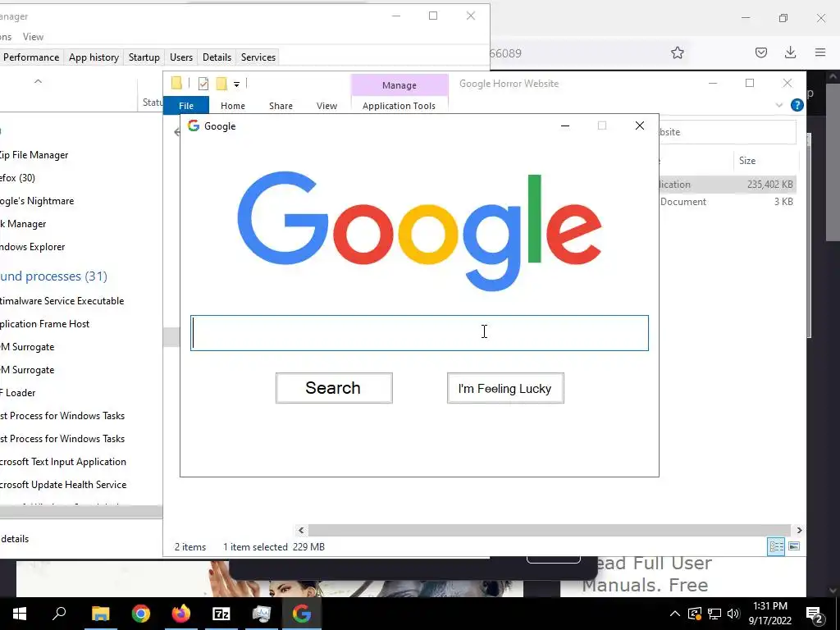The image size is (840, 630).
Task: Click the Firefox Pocket save icon
Action: (x=760, y=52)
